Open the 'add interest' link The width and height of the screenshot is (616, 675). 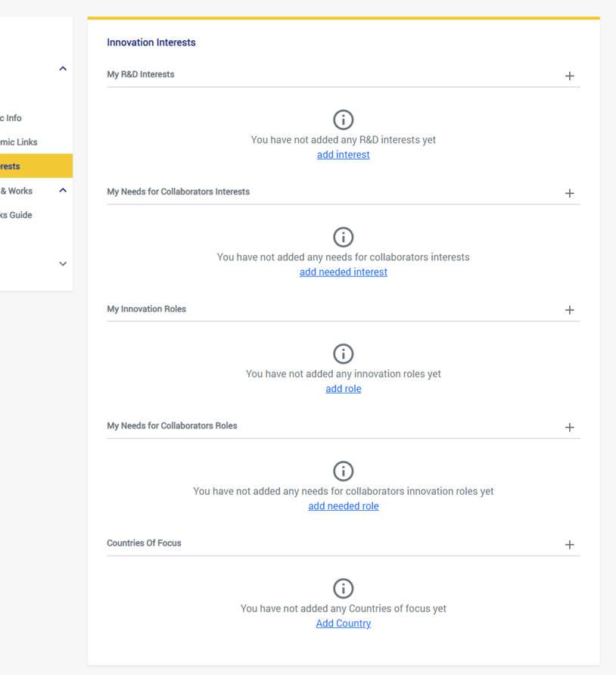click(343, 154)
